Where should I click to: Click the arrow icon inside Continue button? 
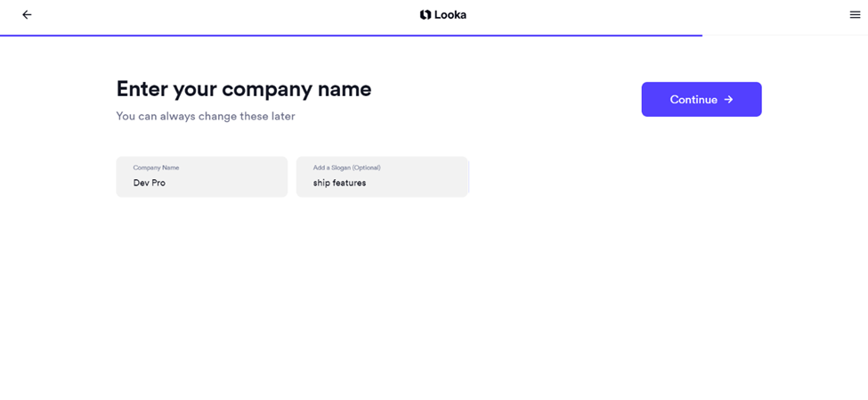click(x=728, y=99)
